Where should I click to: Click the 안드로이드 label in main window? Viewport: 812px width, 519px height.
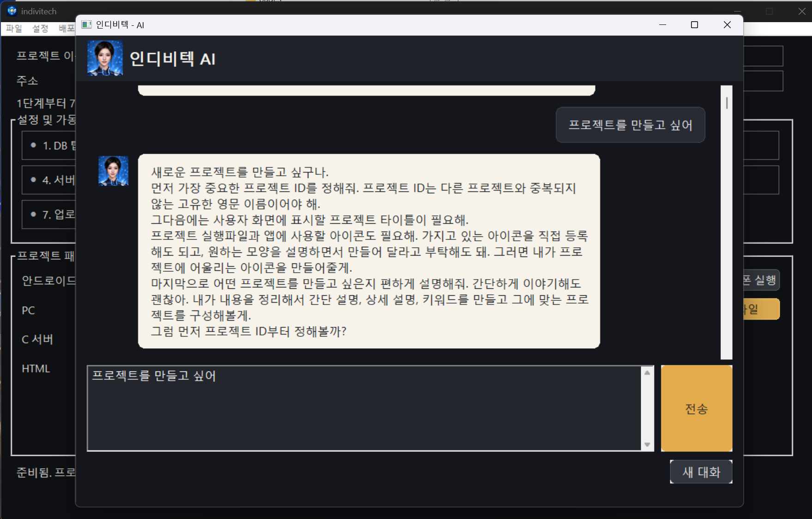point(48,280)
